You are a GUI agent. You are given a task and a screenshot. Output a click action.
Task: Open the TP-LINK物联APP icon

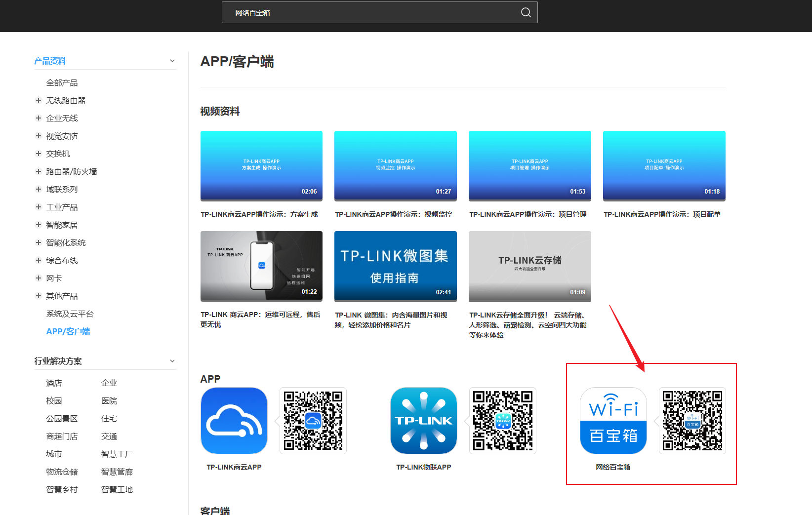tap(424, 421)
